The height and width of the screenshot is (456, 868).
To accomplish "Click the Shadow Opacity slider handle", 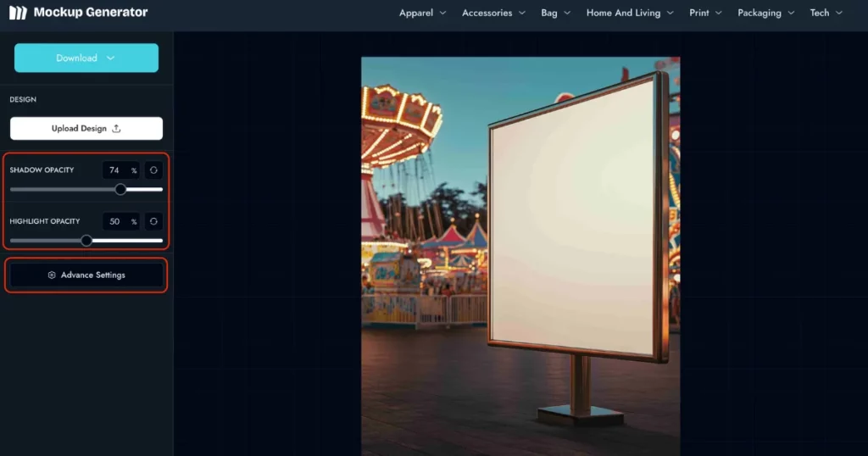I will pyautogui.click(x=120, y=190).
